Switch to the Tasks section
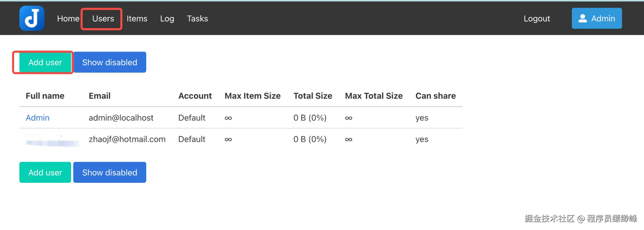Image resolution: width=644 pixels, height=230 pixels. tap(197, 19)
